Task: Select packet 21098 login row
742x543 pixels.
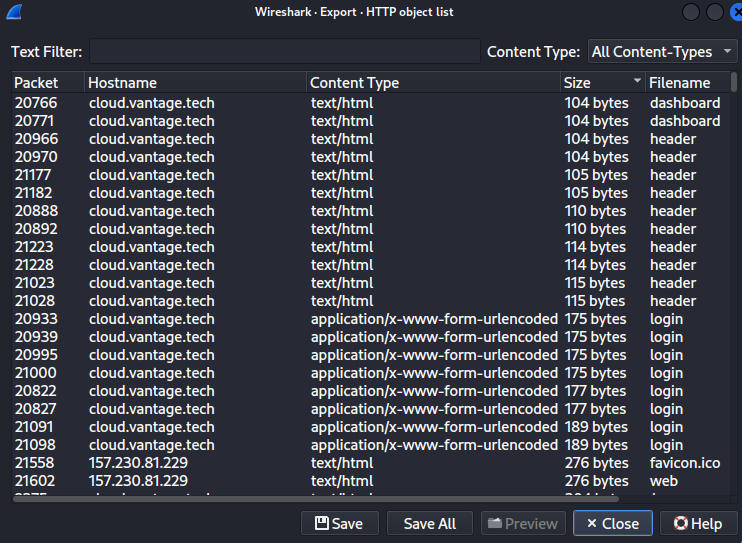Action: (371, 445)
